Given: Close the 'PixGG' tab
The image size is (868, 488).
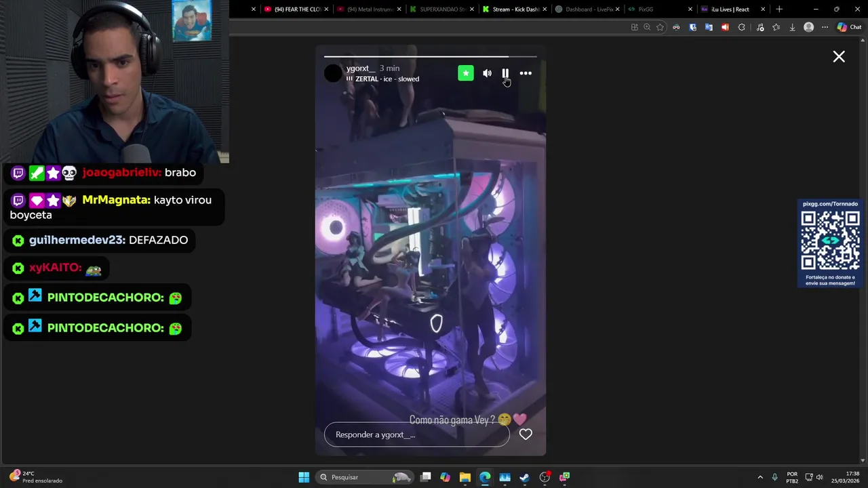Looking at the screenshot, I should (690, 9).
